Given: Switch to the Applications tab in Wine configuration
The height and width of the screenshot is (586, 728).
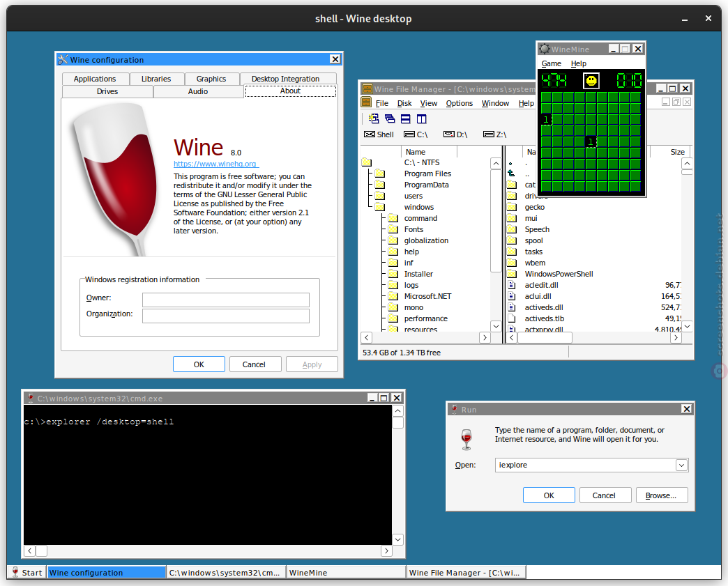Looking at the screenshot, I should pos(95,79).
